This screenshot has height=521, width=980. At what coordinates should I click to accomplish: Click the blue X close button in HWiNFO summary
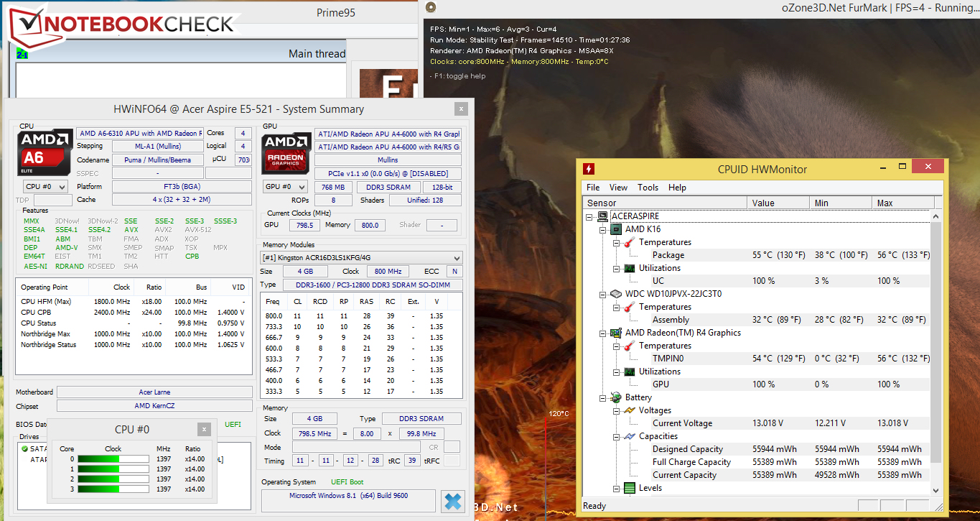[x=454, y=501]
